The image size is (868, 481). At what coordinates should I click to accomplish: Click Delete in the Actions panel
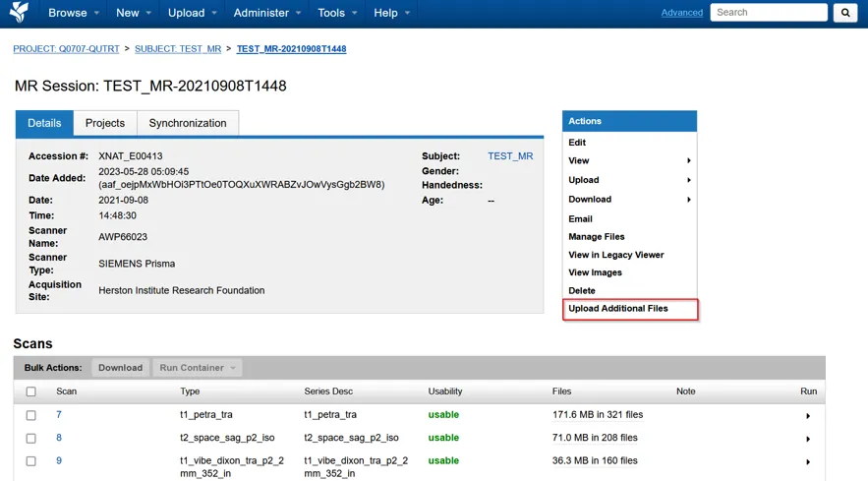point(582,291)
